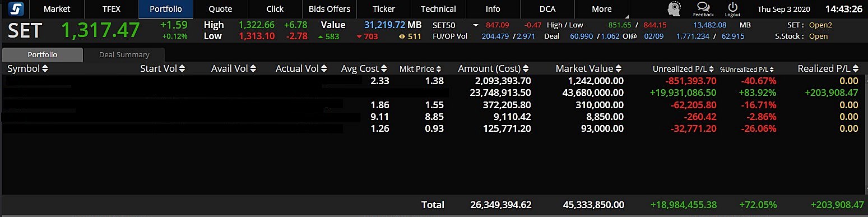Expand the SET50 index dropdown
868x217 pixels.
475,25
